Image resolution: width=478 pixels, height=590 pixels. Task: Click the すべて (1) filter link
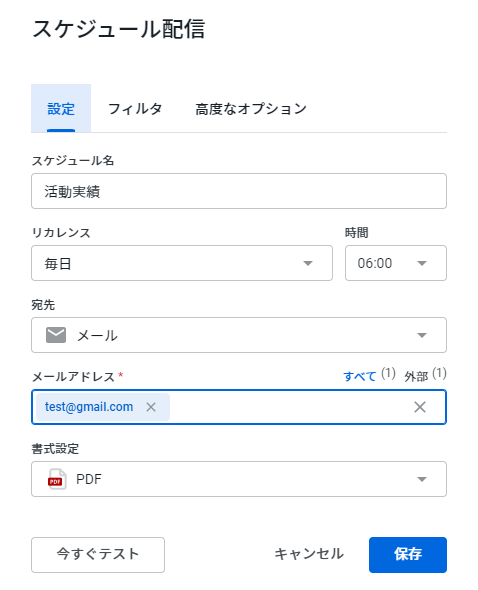pos(369,375)
